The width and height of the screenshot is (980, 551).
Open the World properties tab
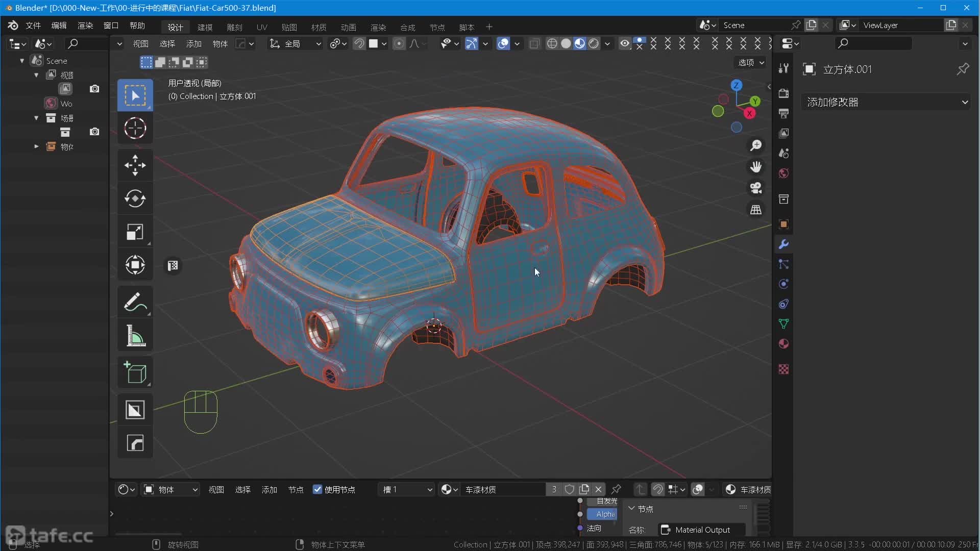pos(783,173)
